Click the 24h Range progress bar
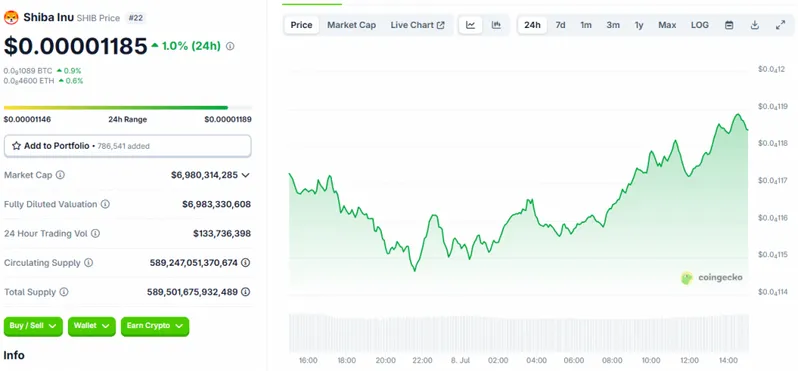The height and width of the screenshot is (371, 798). [128, 108]
